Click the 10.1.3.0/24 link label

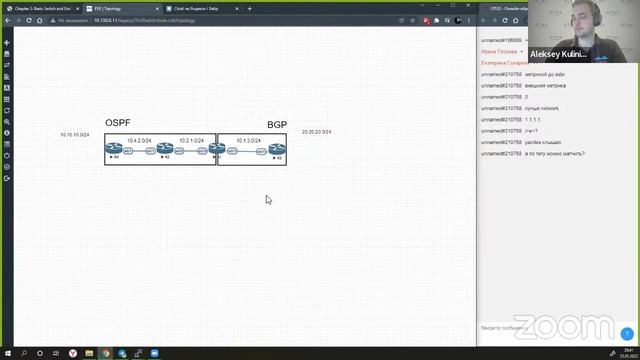249,140
